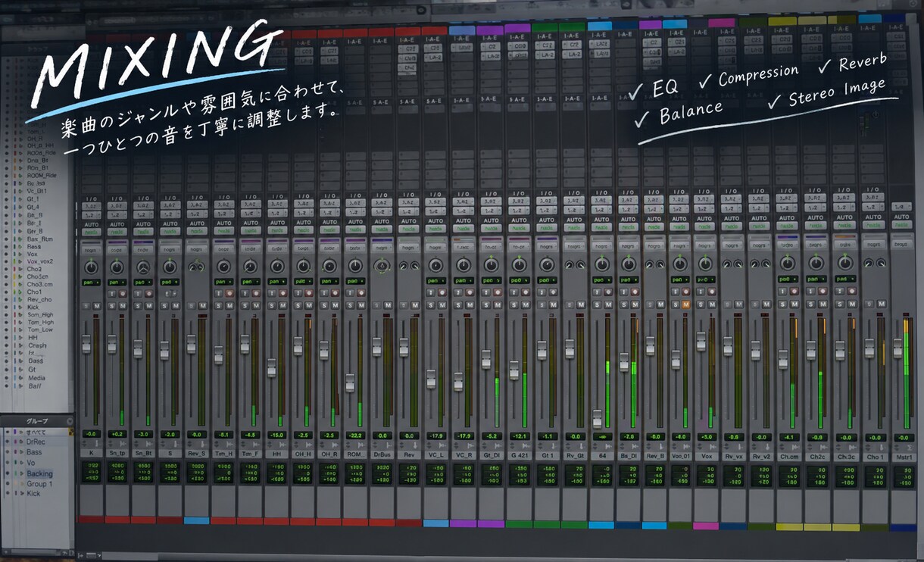Click the OH_H track name button
The height and width of the screenshot is (562, 924).
pyautogui.click(x=303, y=453)
